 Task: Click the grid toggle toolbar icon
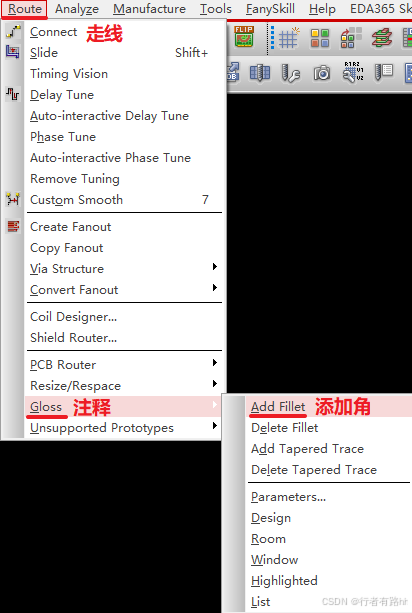pos(288,38)
